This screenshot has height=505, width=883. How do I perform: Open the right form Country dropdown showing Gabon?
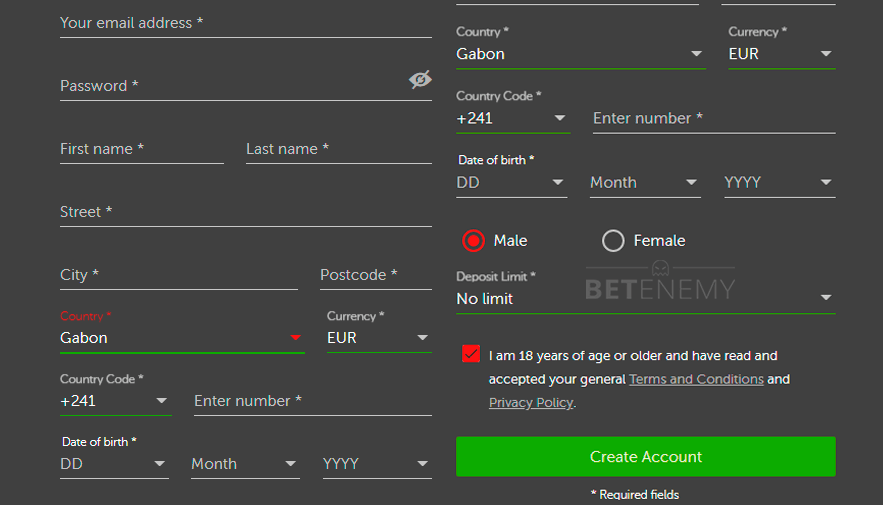pyautogui.click(x=581, y=54)
